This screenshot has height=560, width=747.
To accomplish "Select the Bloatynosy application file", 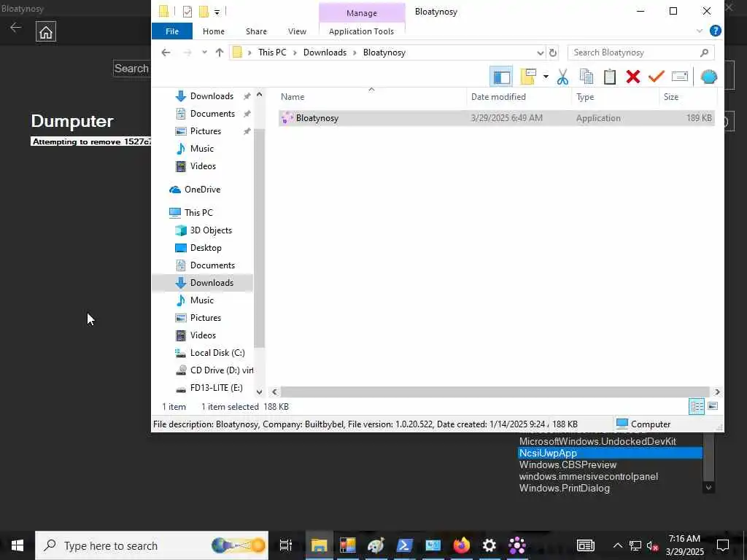I will coord(496,118).
